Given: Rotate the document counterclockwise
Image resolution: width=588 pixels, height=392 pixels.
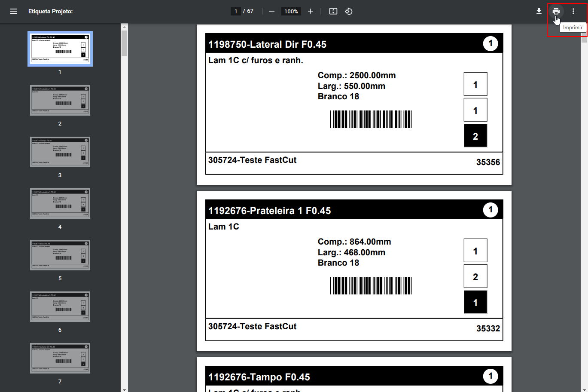Looking at the screenshot, I should pos(349,11).
